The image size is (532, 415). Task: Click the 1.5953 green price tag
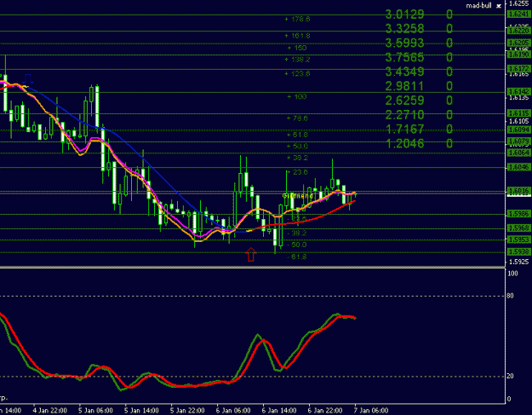pyautogui.click(x=518, y=239)
